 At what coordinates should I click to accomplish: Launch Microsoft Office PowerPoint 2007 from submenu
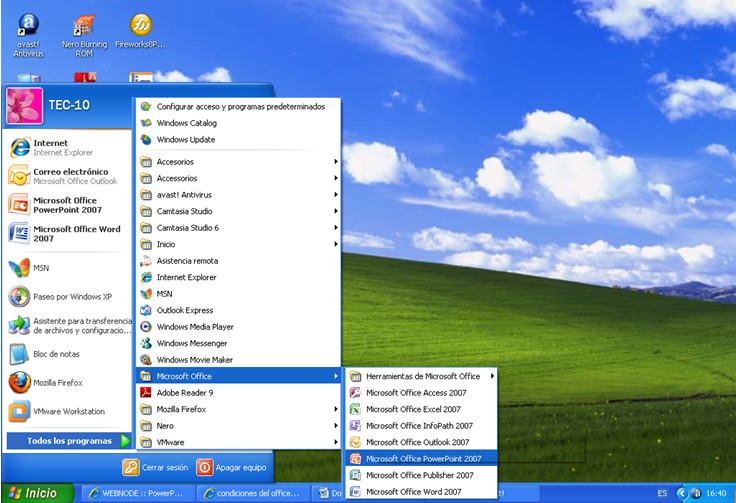click(422, 458)
